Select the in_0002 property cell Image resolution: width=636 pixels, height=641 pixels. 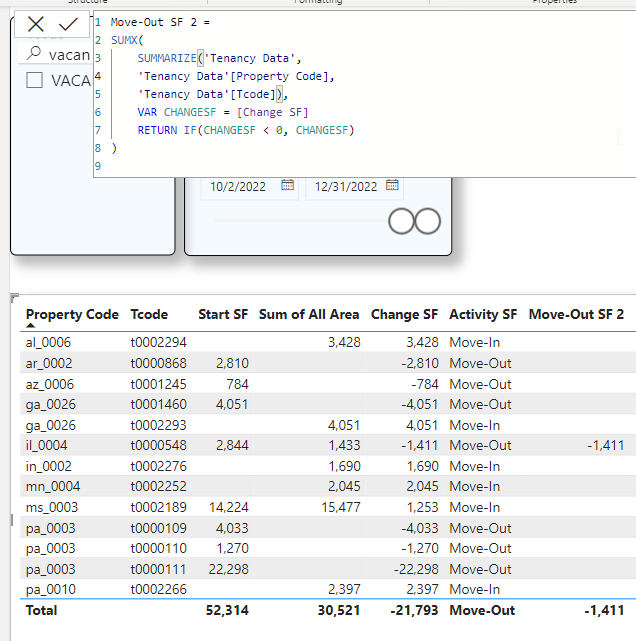tap(48, 466)
